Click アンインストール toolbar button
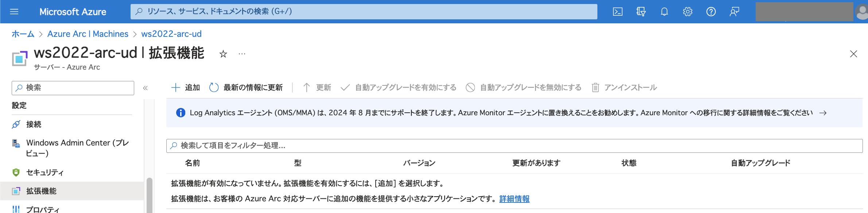 coord(624,88)
